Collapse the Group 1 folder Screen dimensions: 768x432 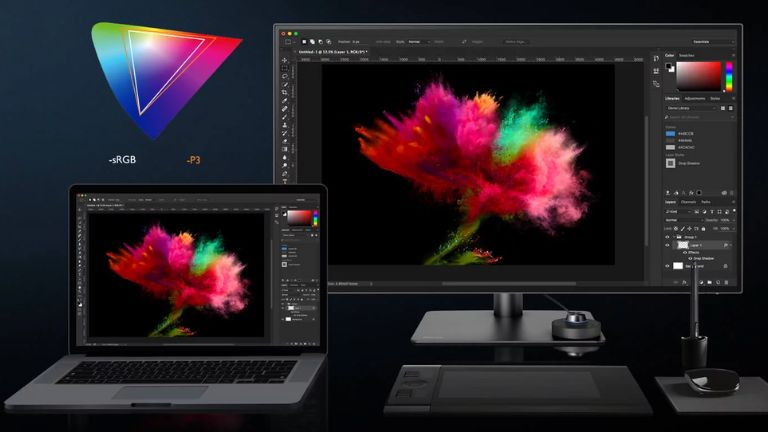click(x=674, y=237)
